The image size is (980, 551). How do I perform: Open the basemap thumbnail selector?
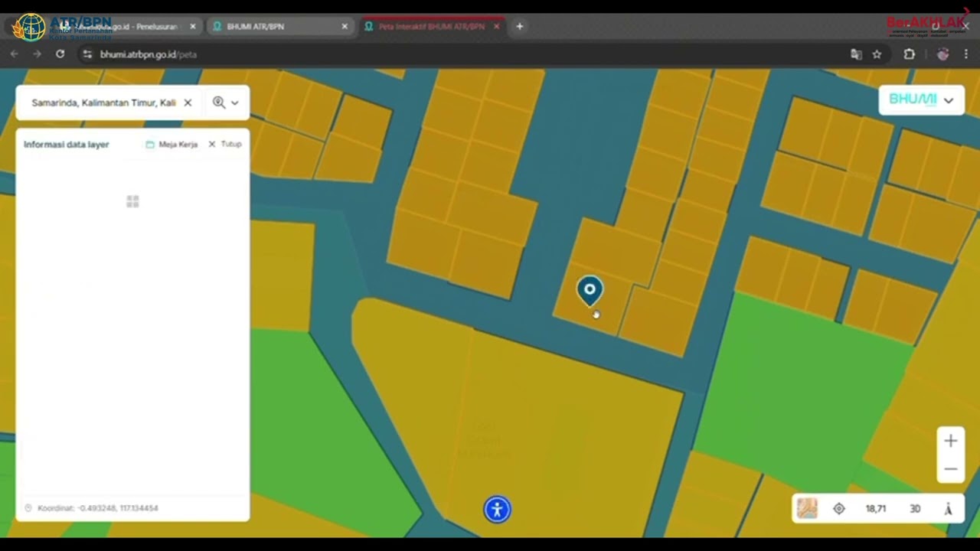point(807,508)
